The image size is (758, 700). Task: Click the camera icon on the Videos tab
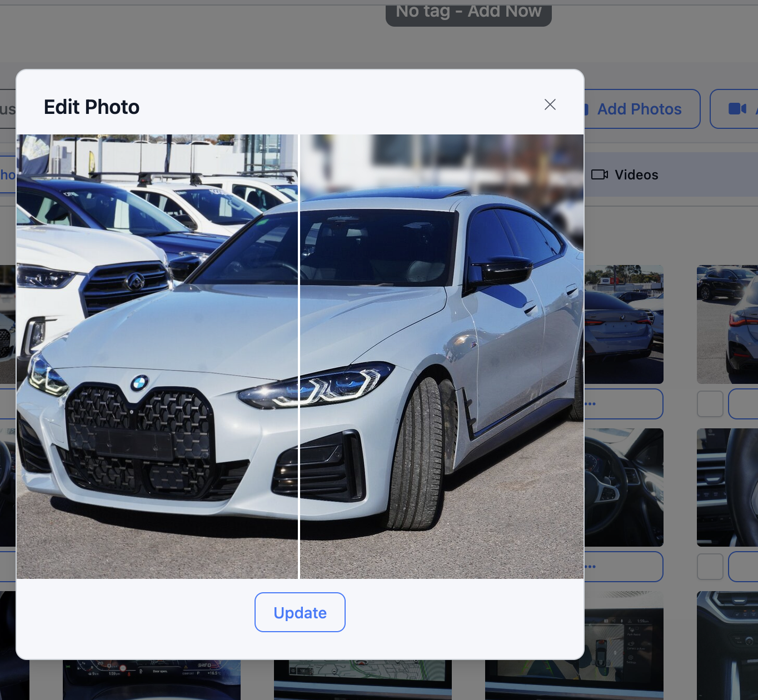pos(600,175)
